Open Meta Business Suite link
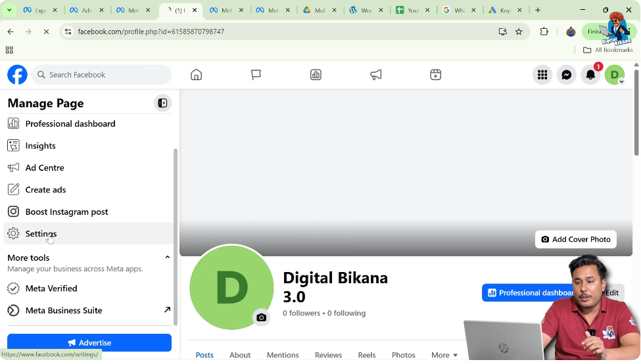Viewport: 641px width, 364px height. point(89,311)
